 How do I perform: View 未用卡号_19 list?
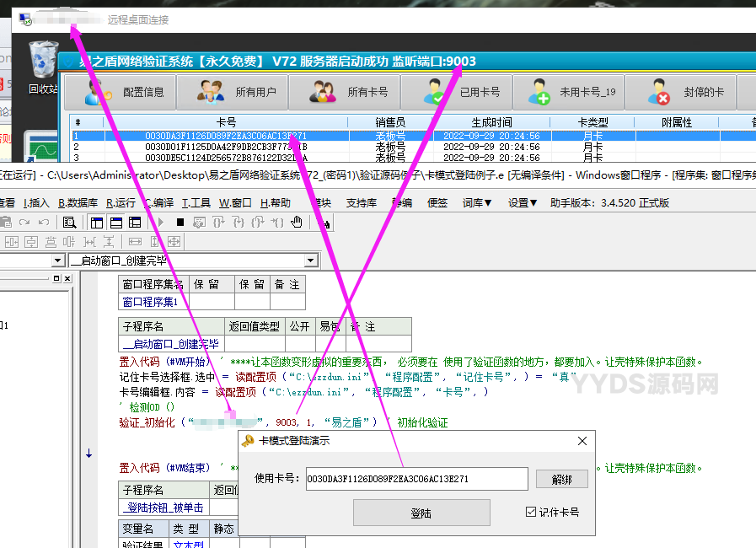pyautogui.click(x=568, y=93)
